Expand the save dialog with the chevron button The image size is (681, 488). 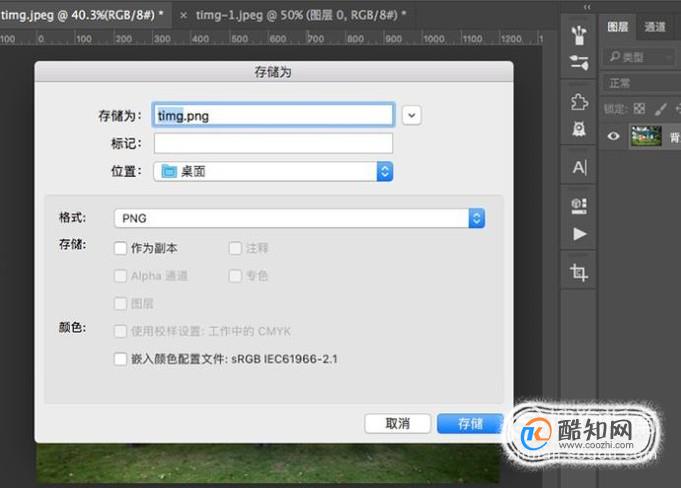411,115
